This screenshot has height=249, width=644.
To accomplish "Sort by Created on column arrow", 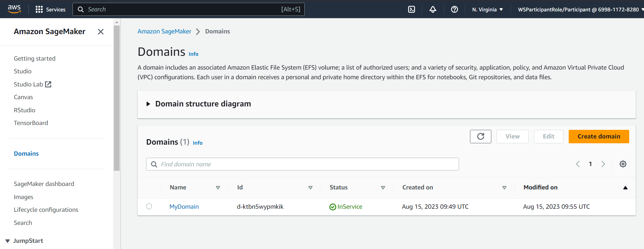I will 504,188.
